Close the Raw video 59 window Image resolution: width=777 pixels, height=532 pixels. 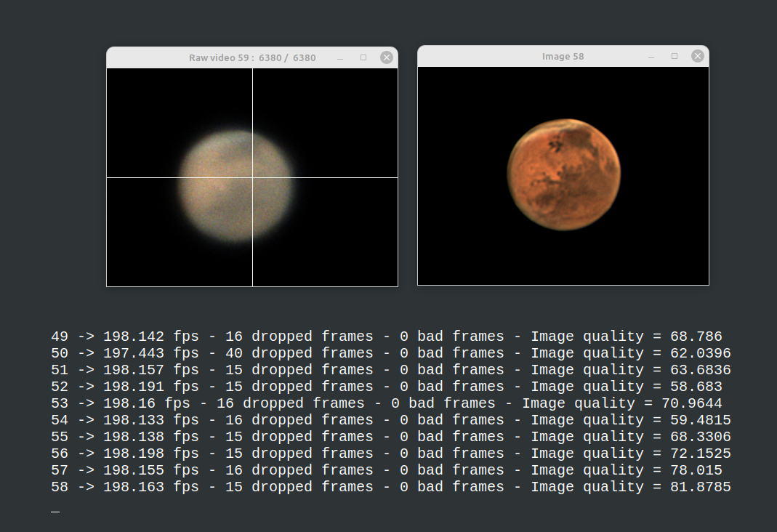pyautogui.click(x=387, y=57)
